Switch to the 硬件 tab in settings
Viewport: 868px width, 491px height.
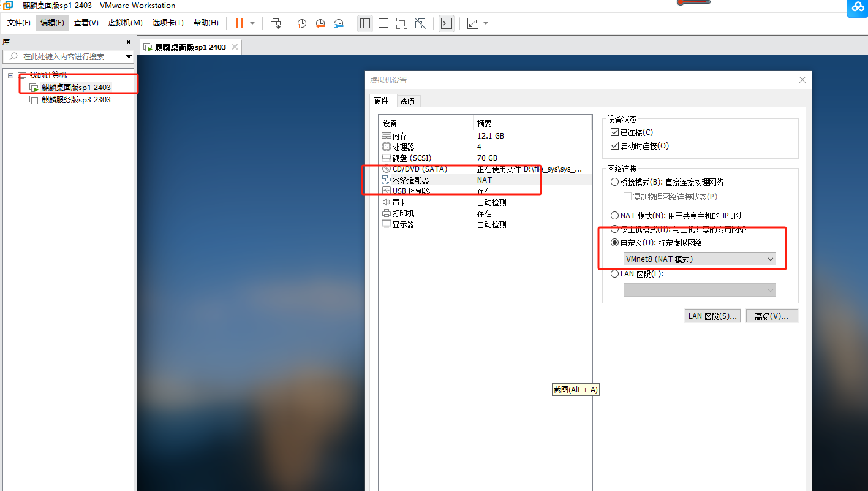pos(381,101)
